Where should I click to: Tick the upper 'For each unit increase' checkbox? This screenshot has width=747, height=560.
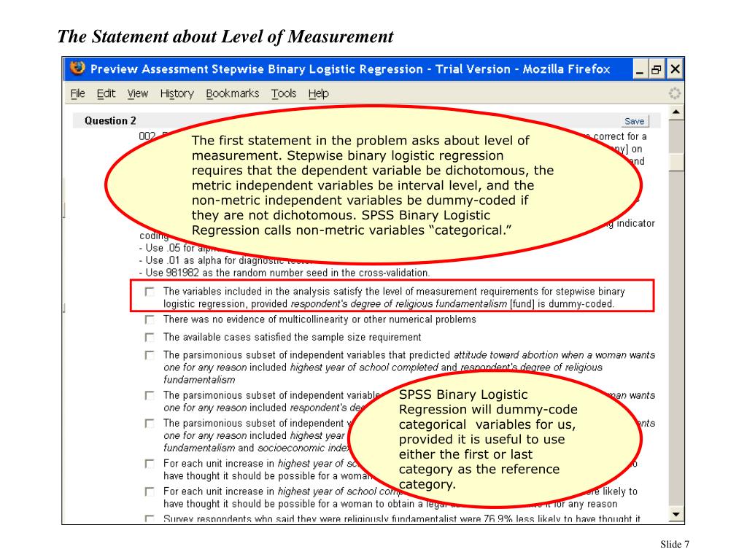point(150,464)
